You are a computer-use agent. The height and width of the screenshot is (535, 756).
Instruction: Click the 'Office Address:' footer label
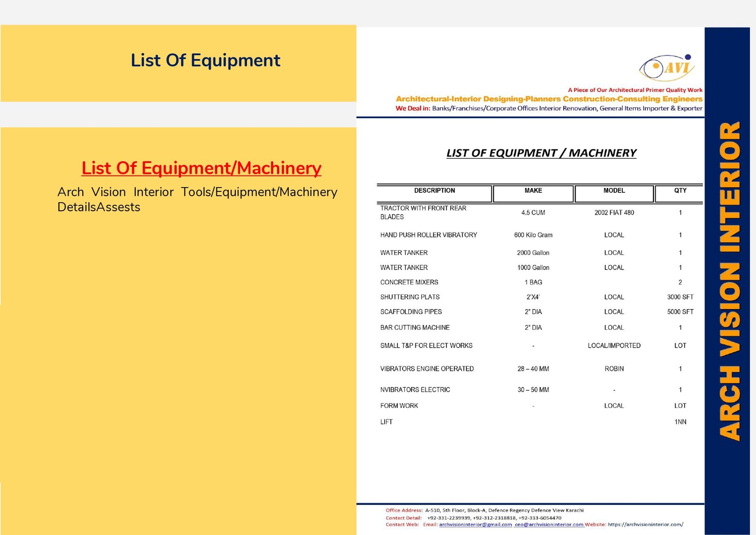(x=404, y=510)
